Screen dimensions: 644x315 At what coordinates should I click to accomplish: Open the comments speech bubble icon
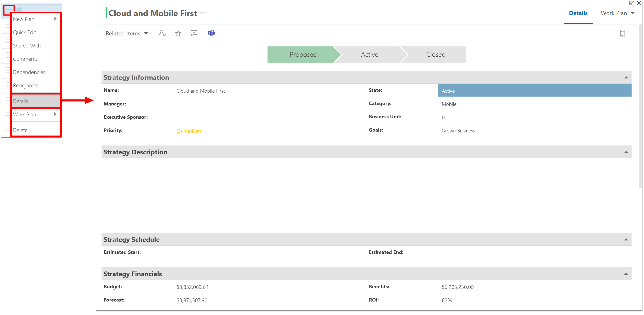(194, 33)
